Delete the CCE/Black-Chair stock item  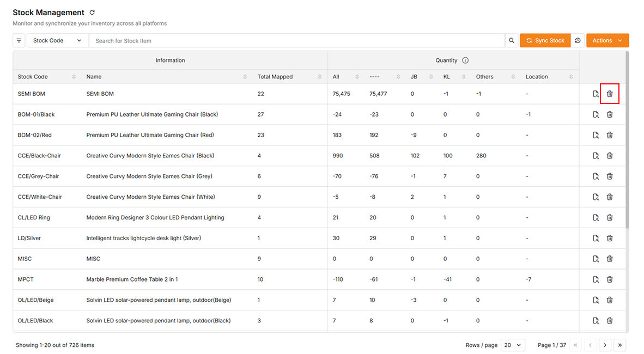(610, 156)
